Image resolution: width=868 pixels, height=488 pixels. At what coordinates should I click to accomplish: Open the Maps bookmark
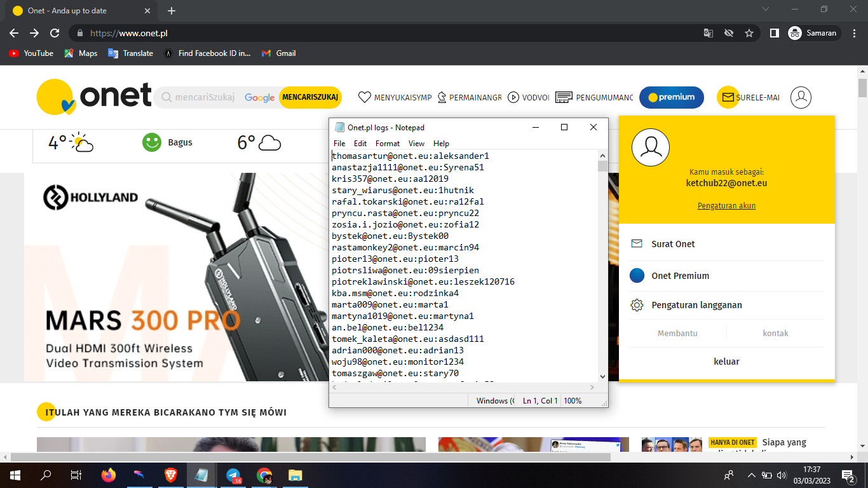(x=81, y=53)
